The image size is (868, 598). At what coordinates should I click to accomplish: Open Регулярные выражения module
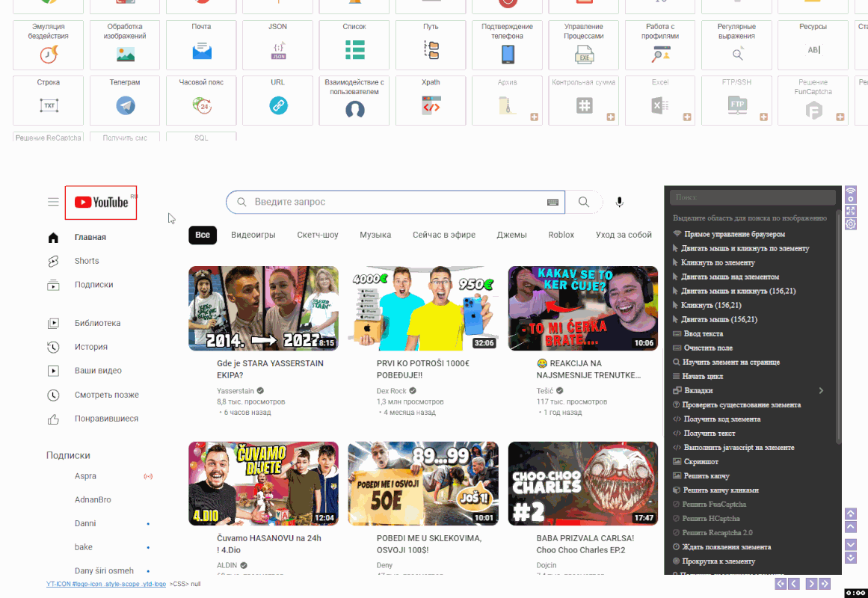pos(736,45)
